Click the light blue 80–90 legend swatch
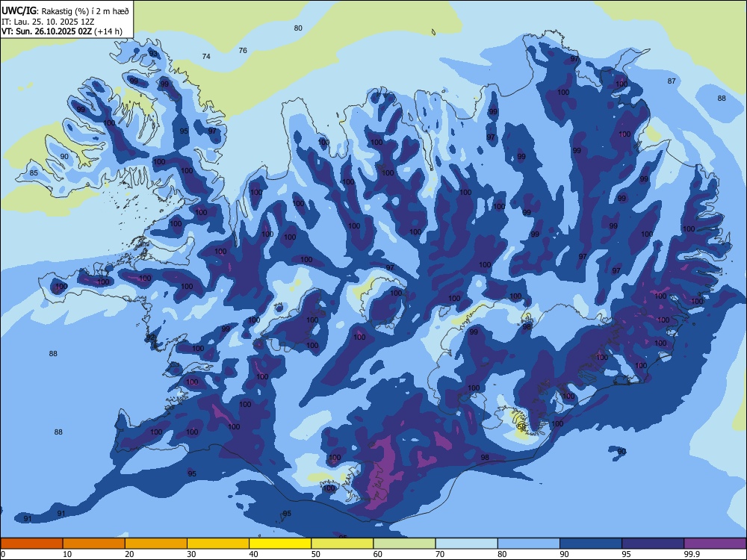 [529, 544]
